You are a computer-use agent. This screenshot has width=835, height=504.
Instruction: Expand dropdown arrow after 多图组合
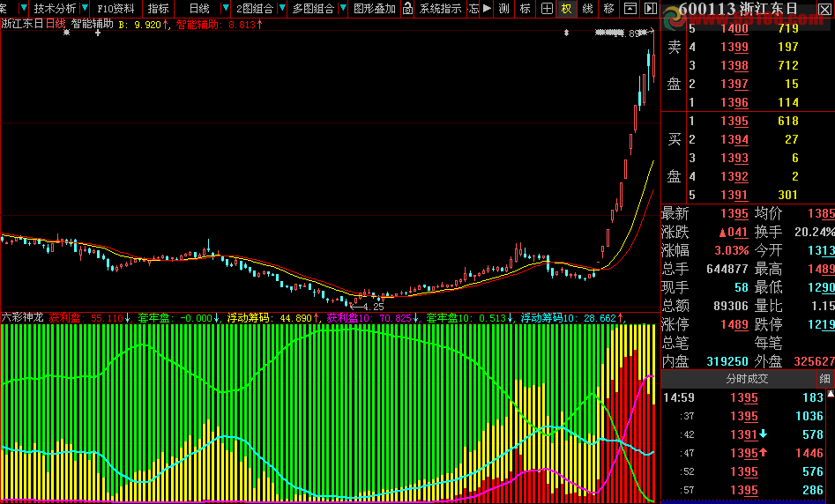click(344, 9)
